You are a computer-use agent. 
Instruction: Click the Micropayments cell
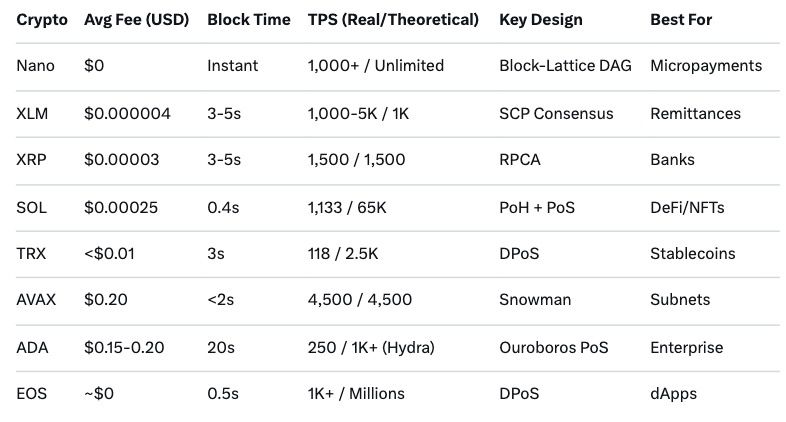click(706, 66)
